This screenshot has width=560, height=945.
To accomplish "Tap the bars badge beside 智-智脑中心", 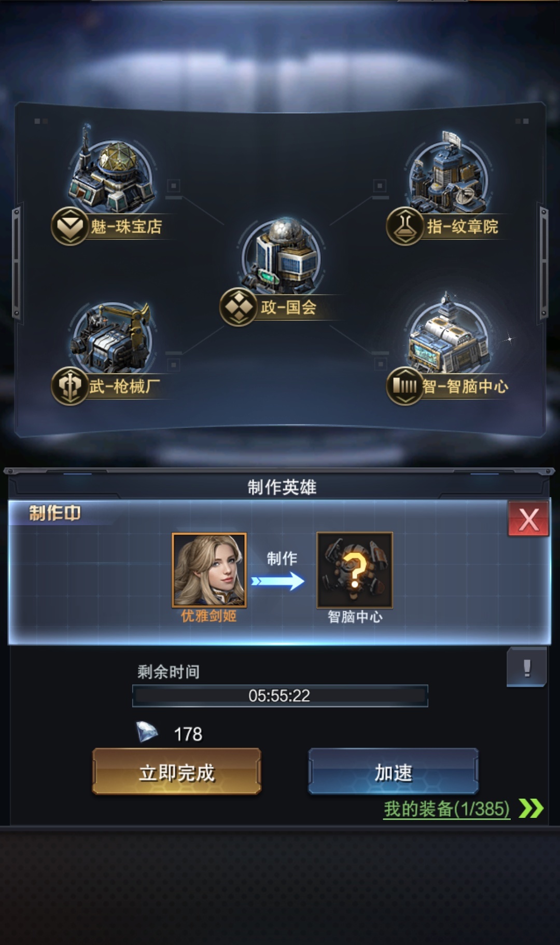I will [405, 386].
